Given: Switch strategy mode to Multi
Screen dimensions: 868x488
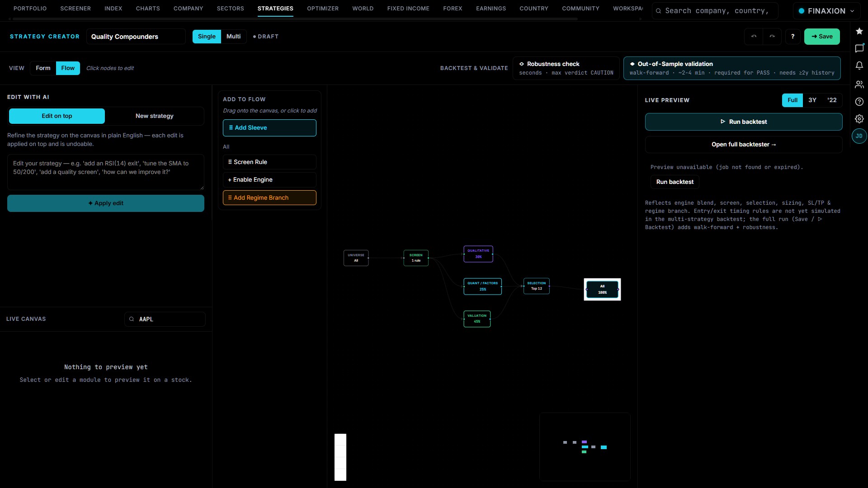Looking at the screenshot, I should (233, 37).
